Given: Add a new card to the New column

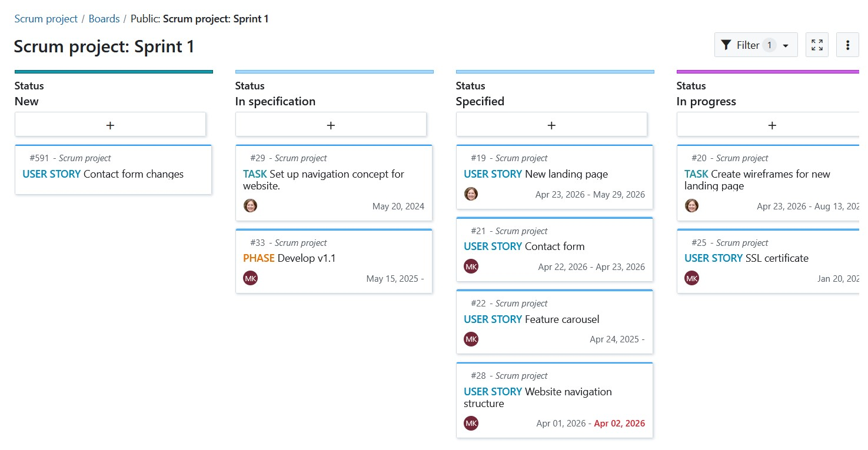Looking at the screenshot, I should pos(110,124).
